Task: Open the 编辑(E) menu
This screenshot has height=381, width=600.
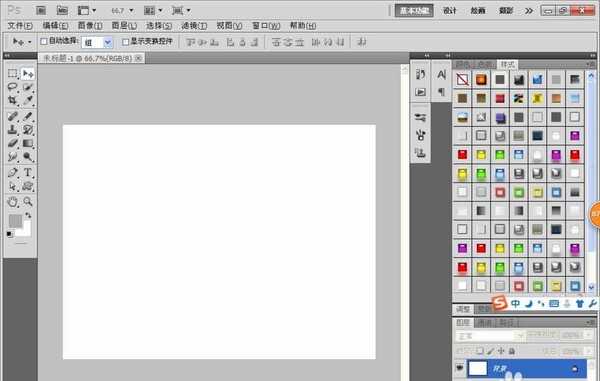Action: click(x=55, y=26)
